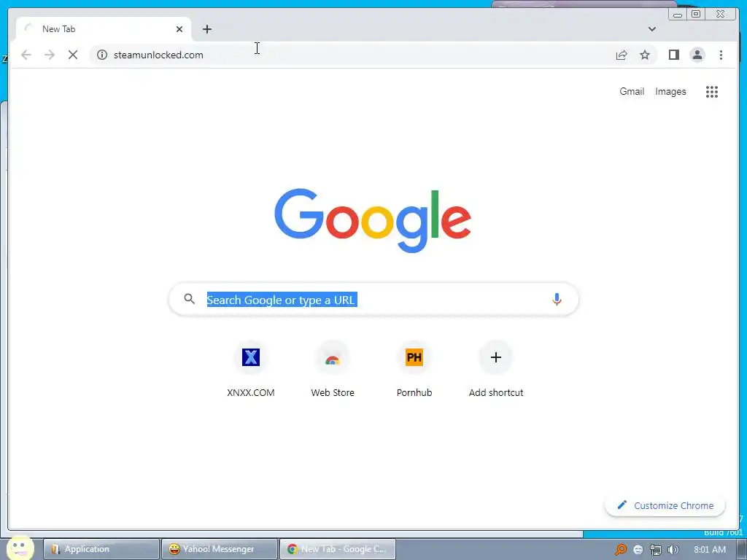Viewport: 747px width, 560px height.
Task: Open the magnifier tray icon
Action: coord(620,550)
